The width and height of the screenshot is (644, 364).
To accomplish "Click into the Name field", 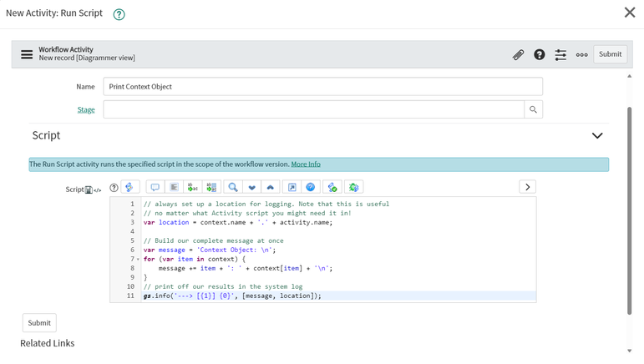I will (322, 87).
